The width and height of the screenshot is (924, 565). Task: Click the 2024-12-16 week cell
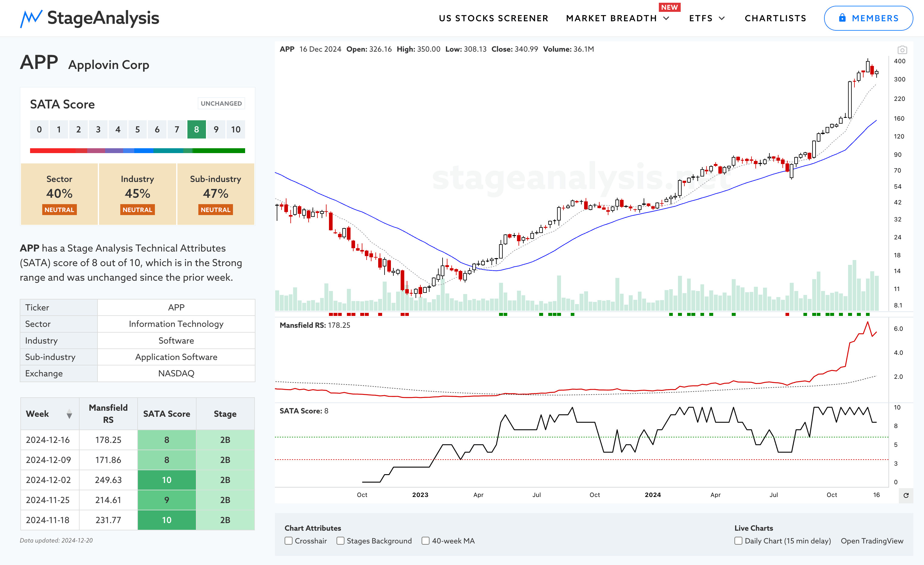[50, 440]
